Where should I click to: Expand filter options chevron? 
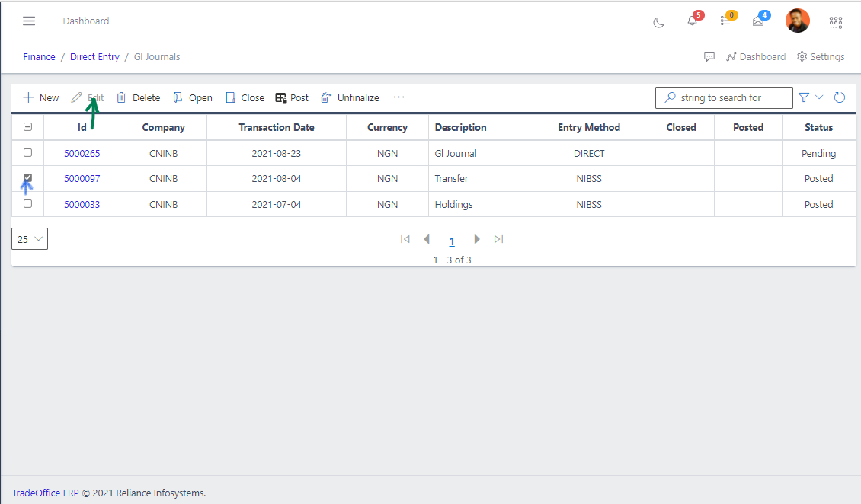click(x=819, y=97)
